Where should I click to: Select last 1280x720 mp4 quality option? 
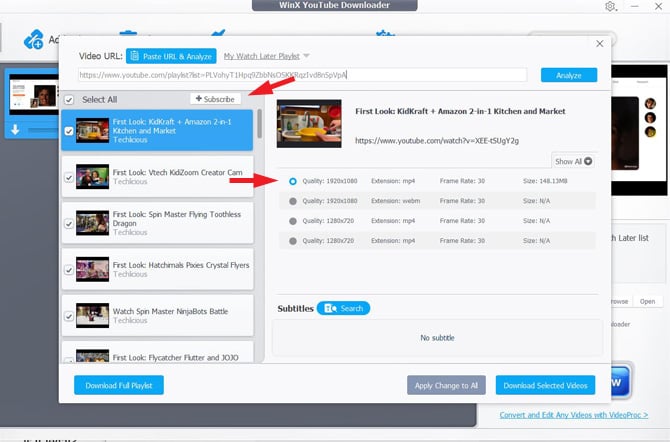(x=293, y=241)
